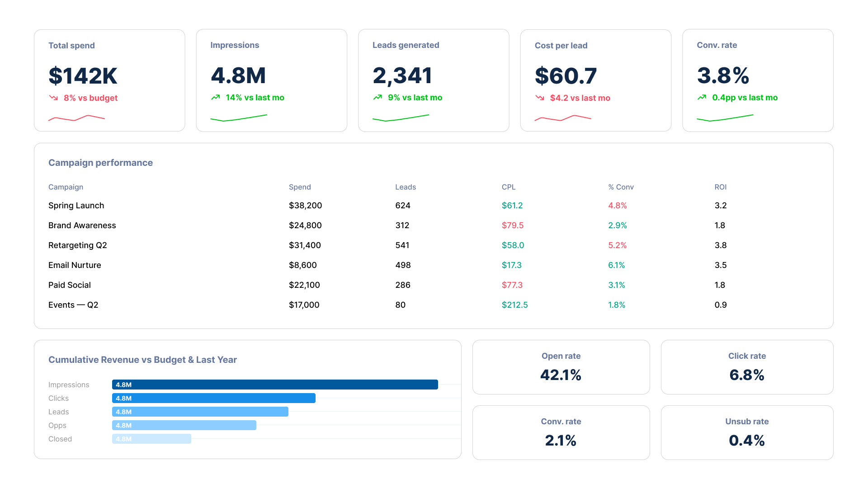Click the '8% vs budget' label
This screenshot has height=488, width=868.
point(90,98)
